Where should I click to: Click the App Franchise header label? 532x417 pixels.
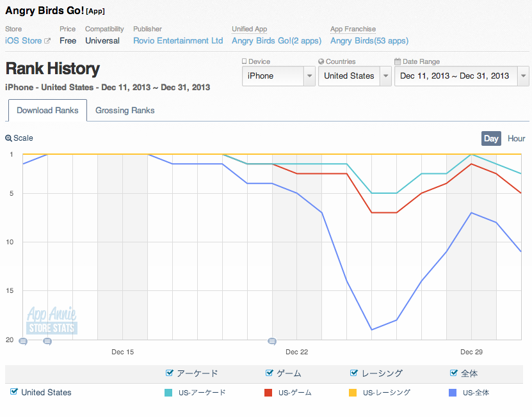(x=353, y=29)
